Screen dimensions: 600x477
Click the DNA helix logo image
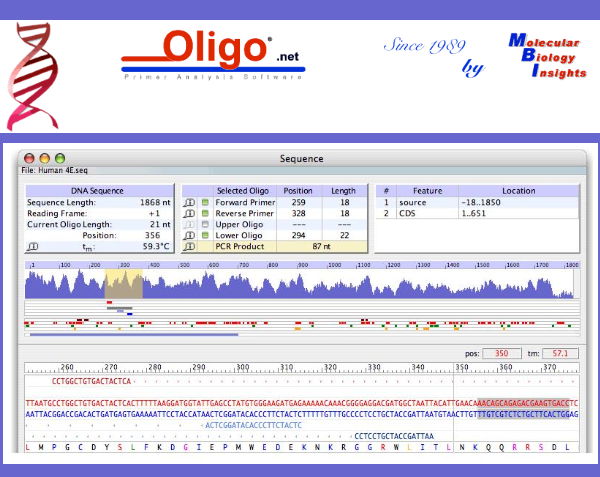click(35, 77)
